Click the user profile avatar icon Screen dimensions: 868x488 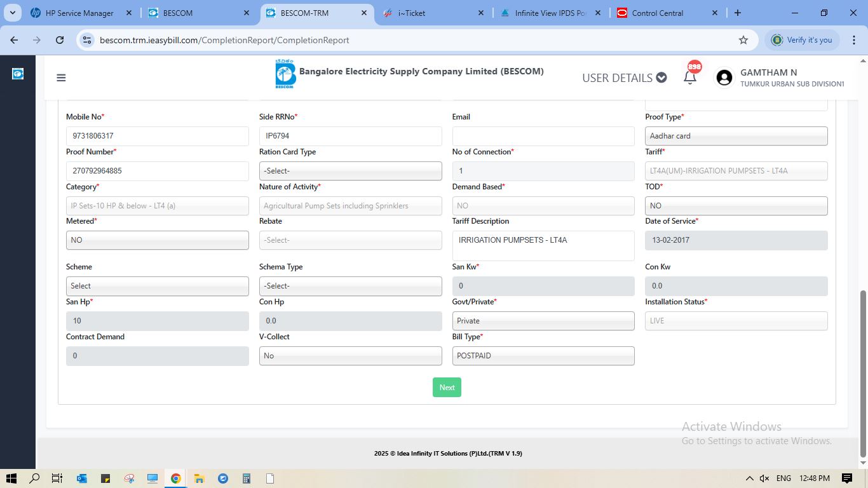[x=724, y=78]
